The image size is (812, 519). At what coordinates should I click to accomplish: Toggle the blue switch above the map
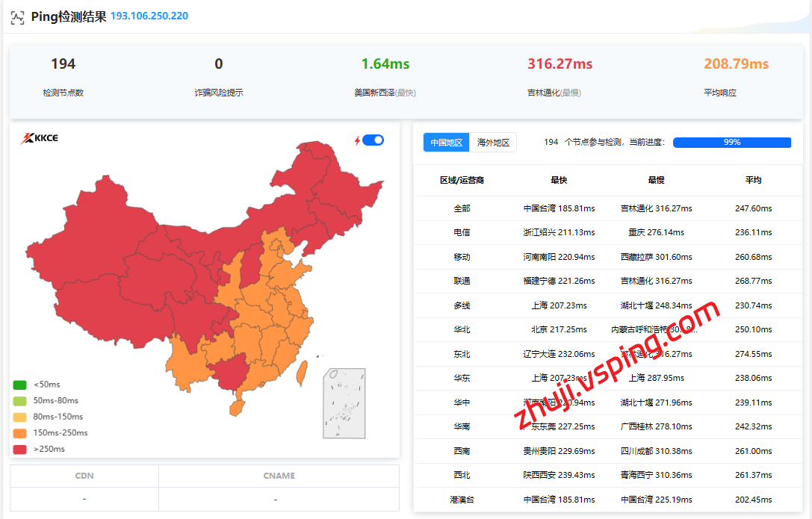[373, 140]
